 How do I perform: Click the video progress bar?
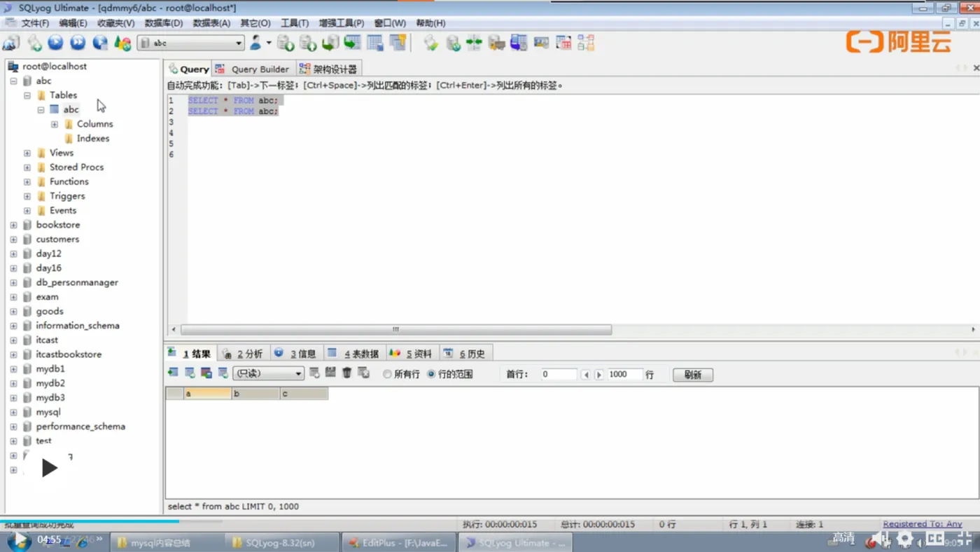point(490,520)
